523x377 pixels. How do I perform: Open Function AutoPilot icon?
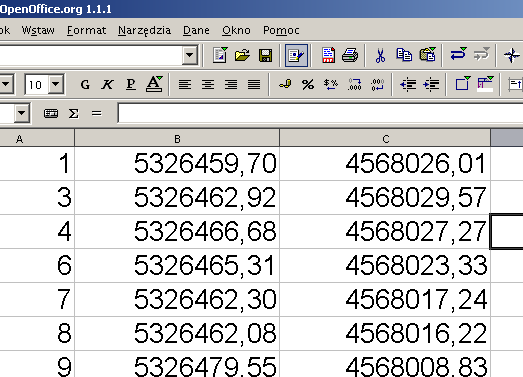pos(51,114)
